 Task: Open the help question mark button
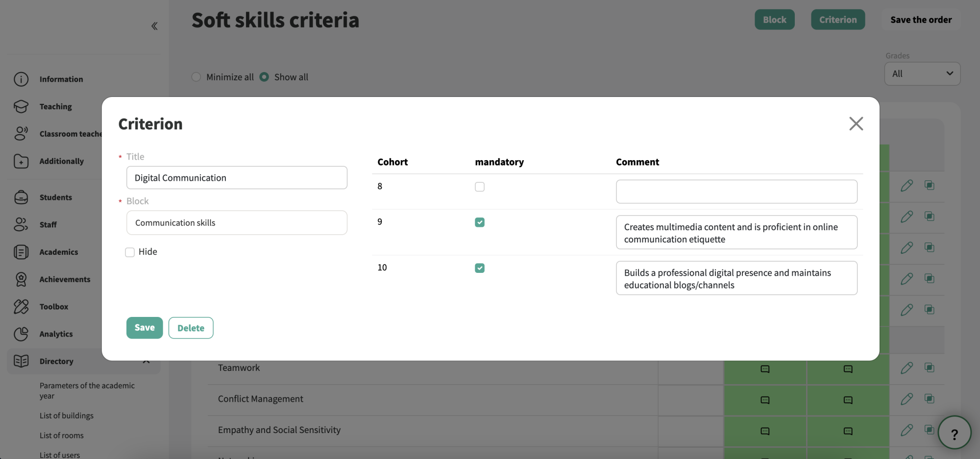coord(954,433)
